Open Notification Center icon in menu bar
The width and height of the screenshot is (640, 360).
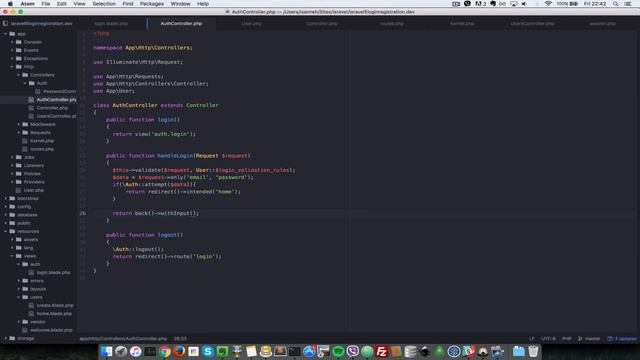tap(628, 4)
